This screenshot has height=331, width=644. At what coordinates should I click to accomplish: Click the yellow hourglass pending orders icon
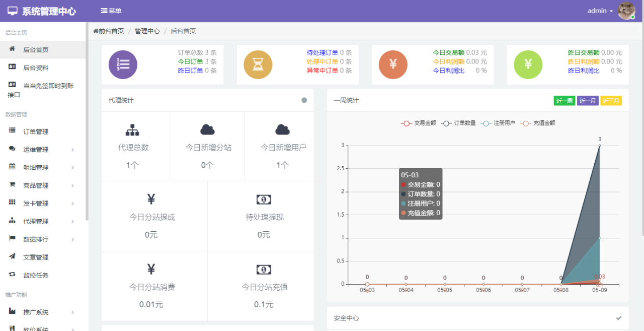click(x=258, y=65)
